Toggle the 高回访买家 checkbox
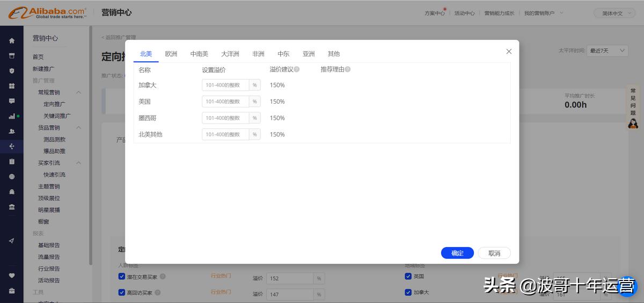Screen dimensions: 644x303 [122, 293]
